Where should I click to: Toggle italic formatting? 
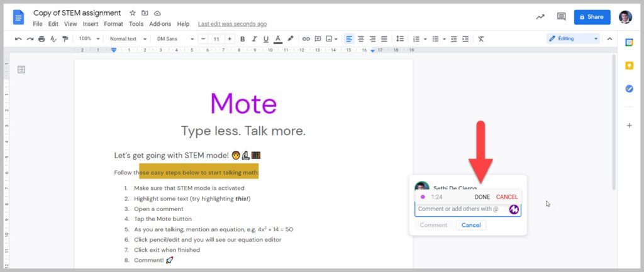tap(254, 39)
